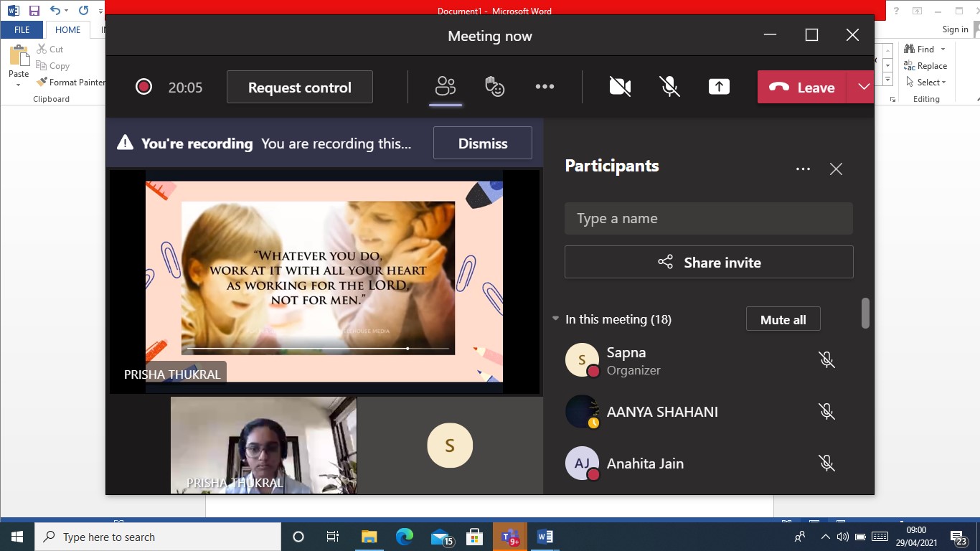Click Find in Word's Editing group
This screenshot has height=551, width=980.
[920, 49]
